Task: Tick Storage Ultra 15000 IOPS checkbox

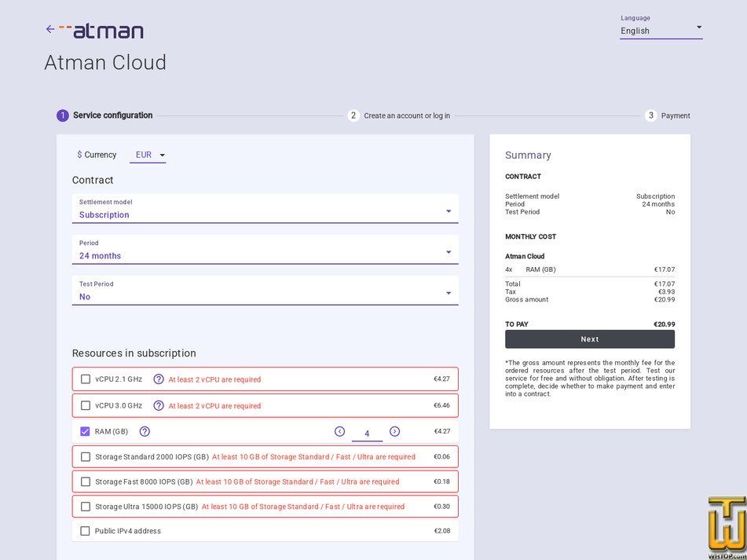Action: (x=86, y=506)
